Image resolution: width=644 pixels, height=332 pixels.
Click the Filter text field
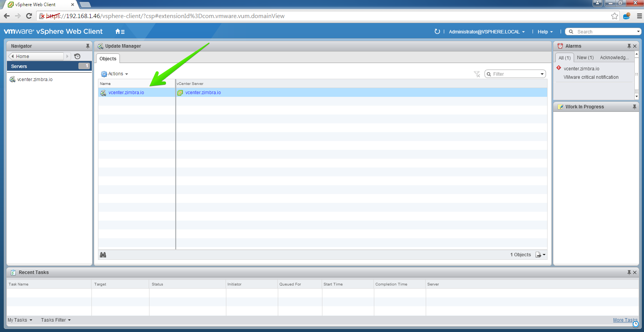point(515,74)
